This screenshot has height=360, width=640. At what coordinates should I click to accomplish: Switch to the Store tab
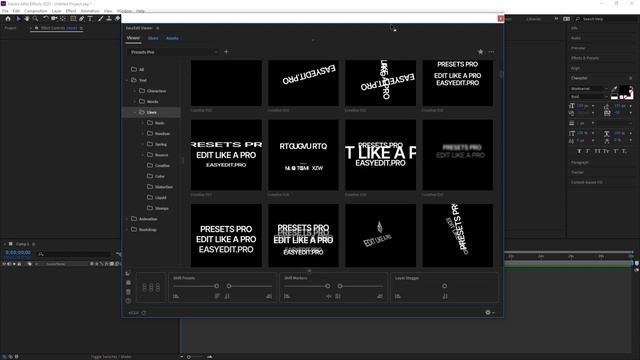[153, 38]
